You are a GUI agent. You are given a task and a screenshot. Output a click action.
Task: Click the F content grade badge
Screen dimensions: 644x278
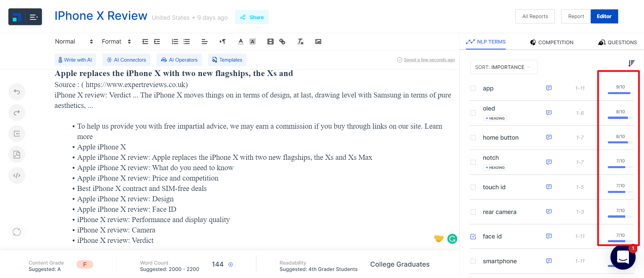click(85, 265)
